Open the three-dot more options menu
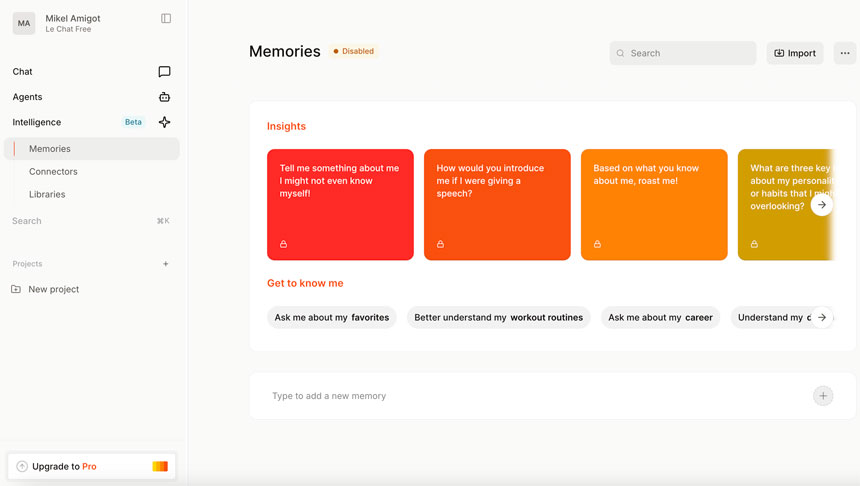860x486 pixels. [x=845, y=53]
